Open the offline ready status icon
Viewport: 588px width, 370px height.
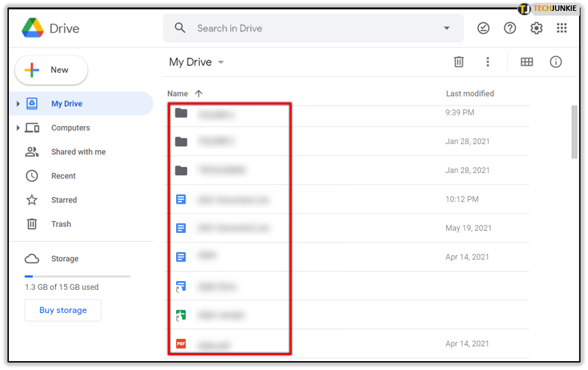[x=483, y=28]
